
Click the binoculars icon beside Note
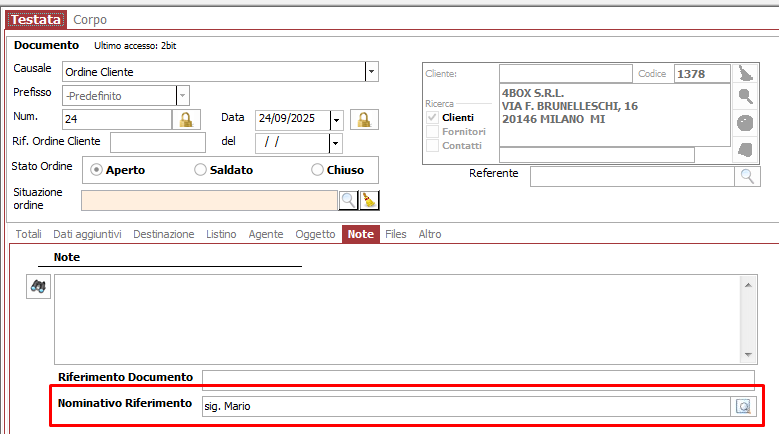[39, 286]
